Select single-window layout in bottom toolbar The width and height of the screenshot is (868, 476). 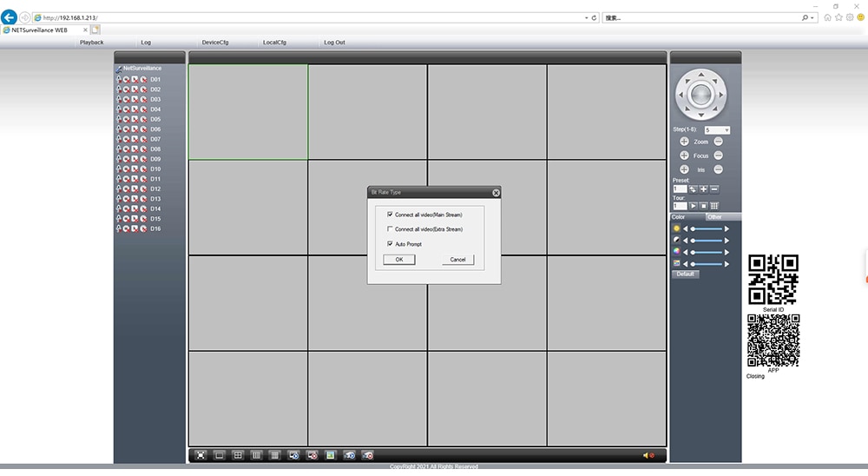(220, 455)
